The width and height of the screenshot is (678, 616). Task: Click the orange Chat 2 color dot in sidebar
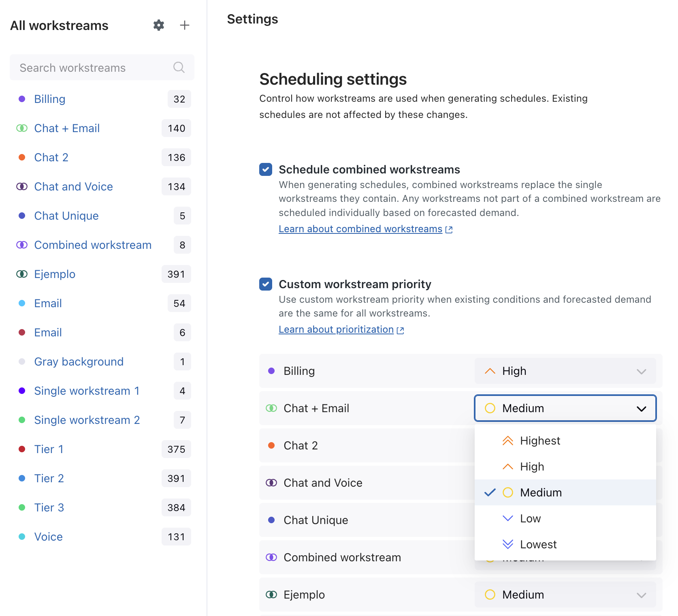(22, 157)
